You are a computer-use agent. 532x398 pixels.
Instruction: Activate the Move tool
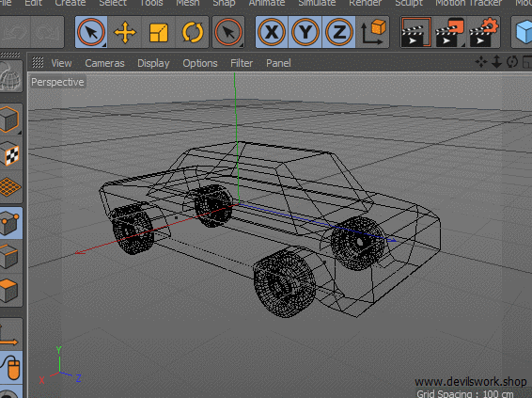coord(125,32)
